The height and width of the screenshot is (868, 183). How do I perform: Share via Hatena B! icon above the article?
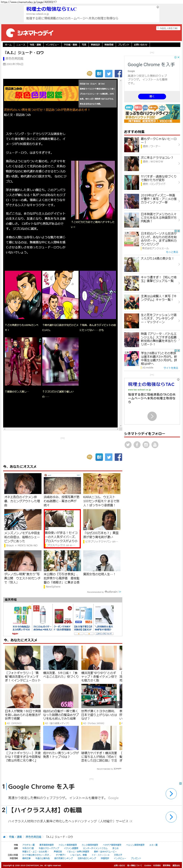coord(99,73)
